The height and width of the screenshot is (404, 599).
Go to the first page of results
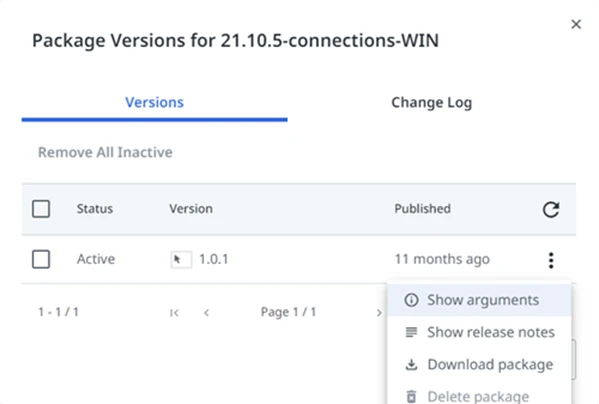(x=174, y=313)
